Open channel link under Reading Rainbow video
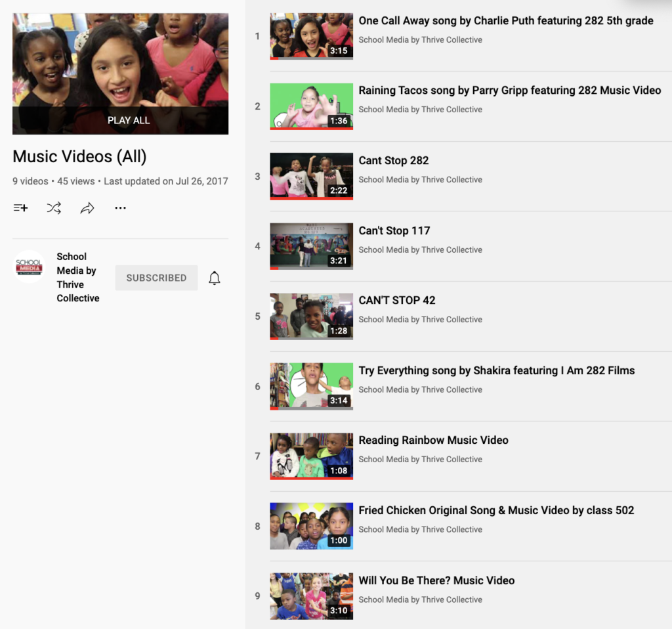 pyautogui.click(x=421, y=459)
